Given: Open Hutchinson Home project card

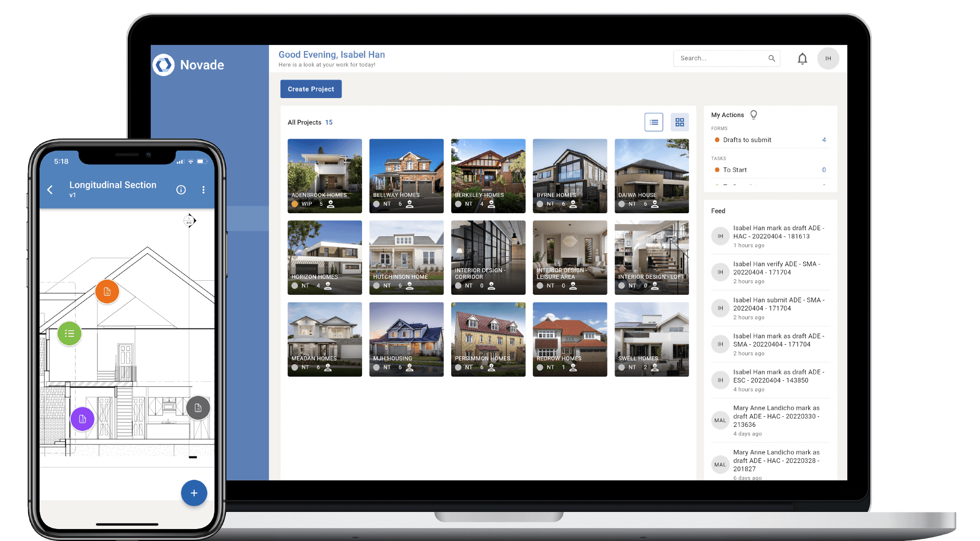Looking at the screenshot, I should click(407, 258).
